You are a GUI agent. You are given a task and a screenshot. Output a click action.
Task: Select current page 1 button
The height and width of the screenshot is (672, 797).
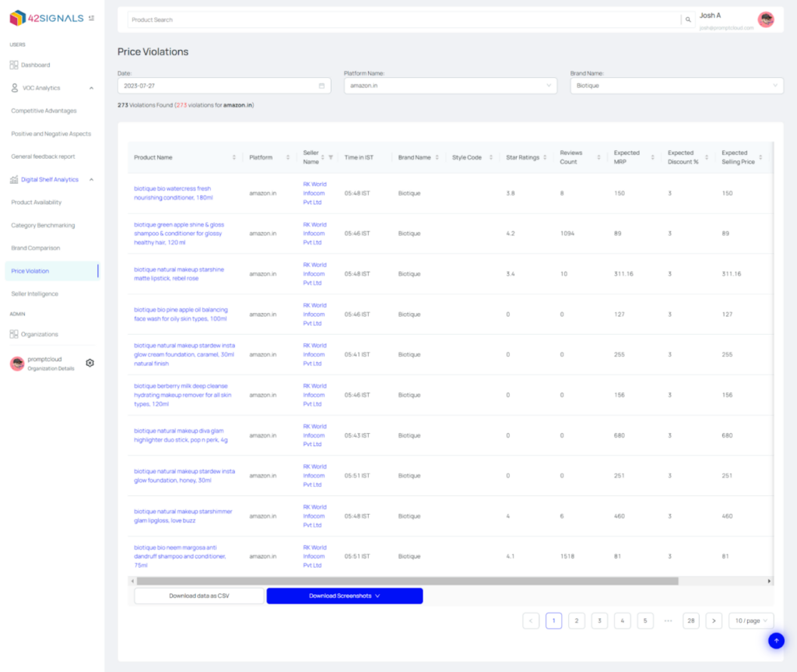pos(553,621)
